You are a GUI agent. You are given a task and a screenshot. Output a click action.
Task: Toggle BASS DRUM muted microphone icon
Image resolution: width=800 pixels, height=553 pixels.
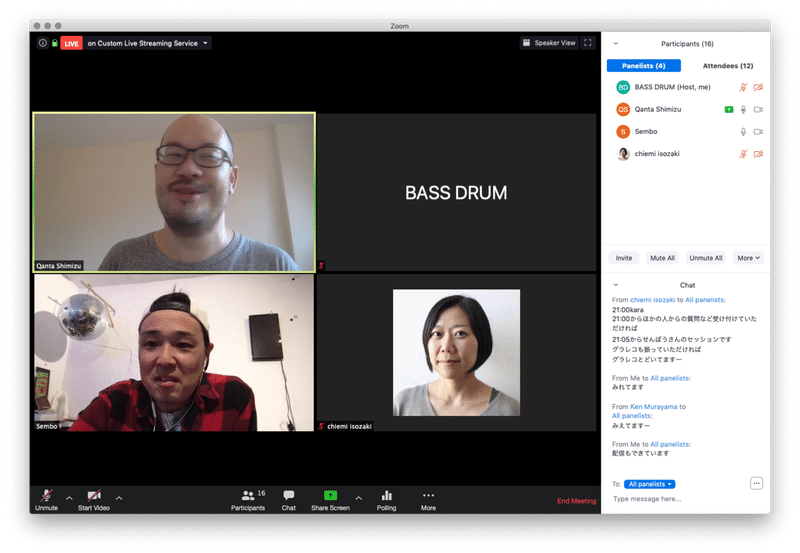pyautogui.click(x=743, y=87)
